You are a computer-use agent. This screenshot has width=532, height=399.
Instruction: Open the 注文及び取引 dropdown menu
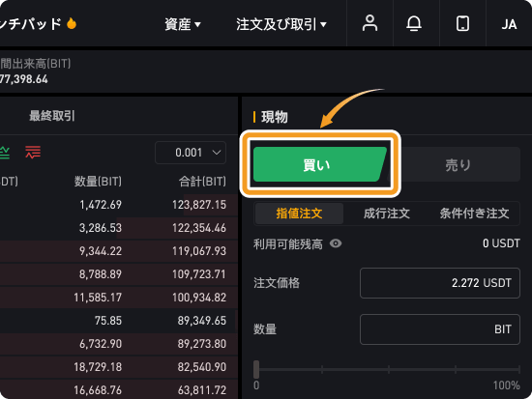pyautogui.click(x=281, y=24)
